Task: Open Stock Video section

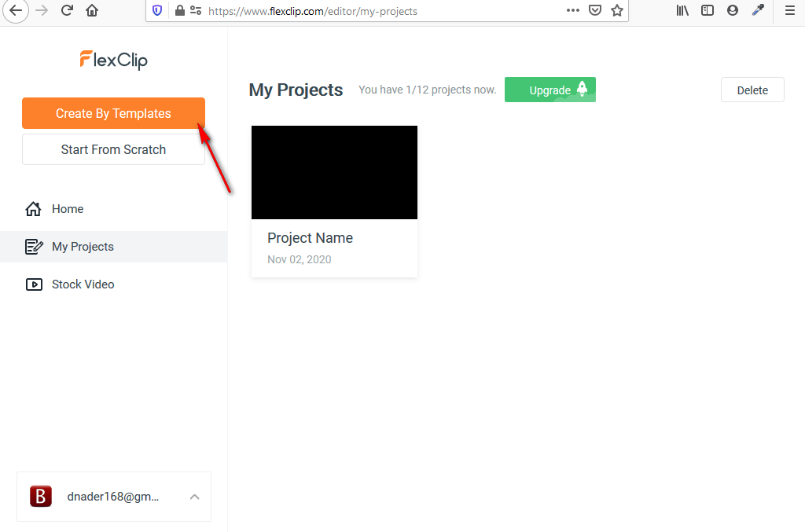Action: coord(83,284)
